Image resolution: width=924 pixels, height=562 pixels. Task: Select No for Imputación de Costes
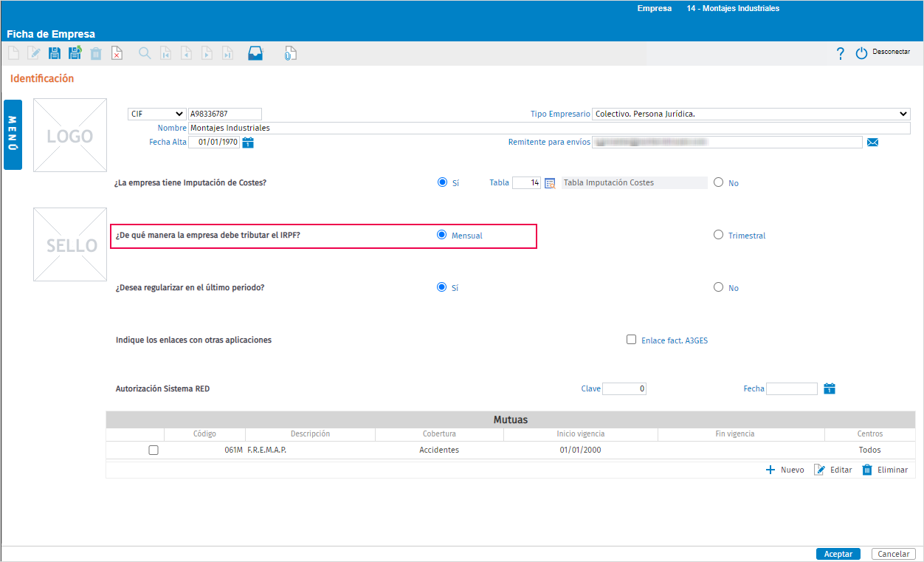(x=719, y=182)
